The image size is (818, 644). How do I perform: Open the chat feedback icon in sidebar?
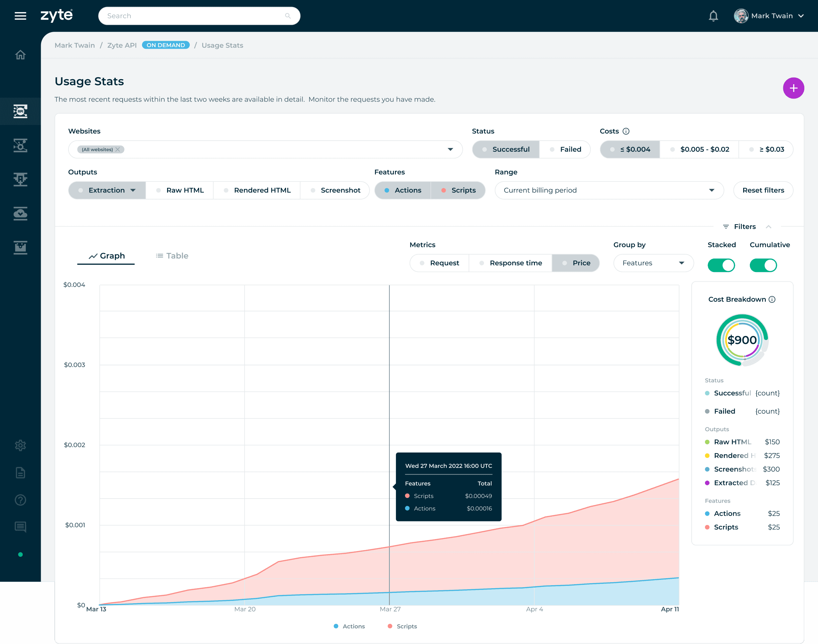20,527
